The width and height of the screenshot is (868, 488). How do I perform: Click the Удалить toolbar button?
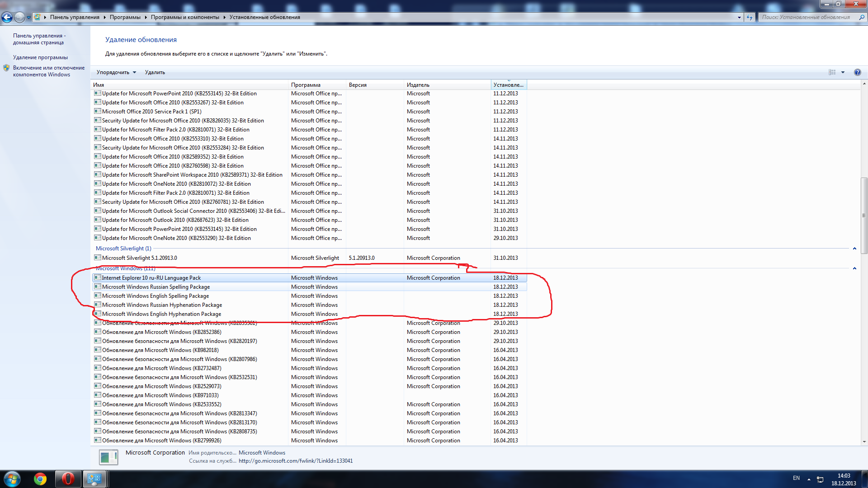click(x=155, y=72)
